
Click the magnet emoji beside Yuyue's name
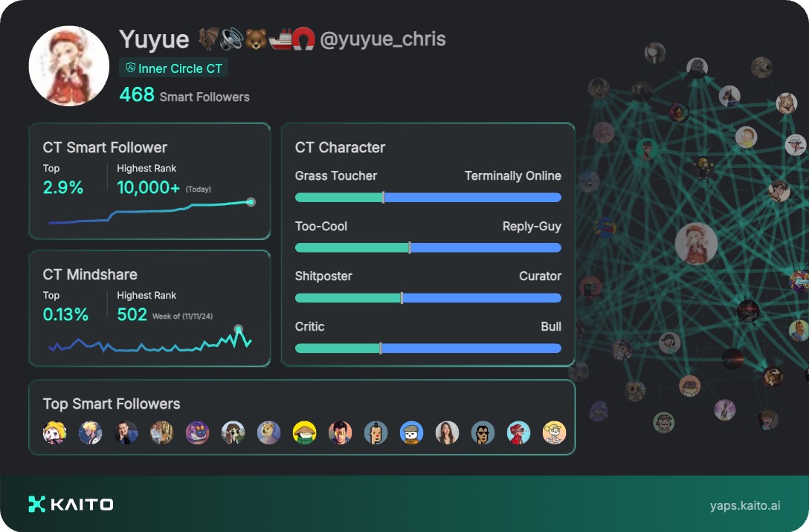point(304,39)
